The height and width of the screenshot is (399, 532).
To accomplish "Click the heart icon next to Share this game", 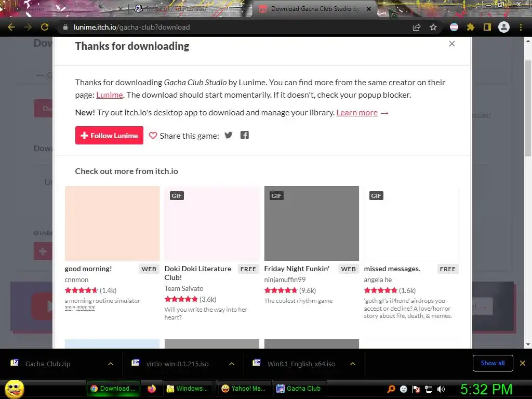I will coord(153,136).
